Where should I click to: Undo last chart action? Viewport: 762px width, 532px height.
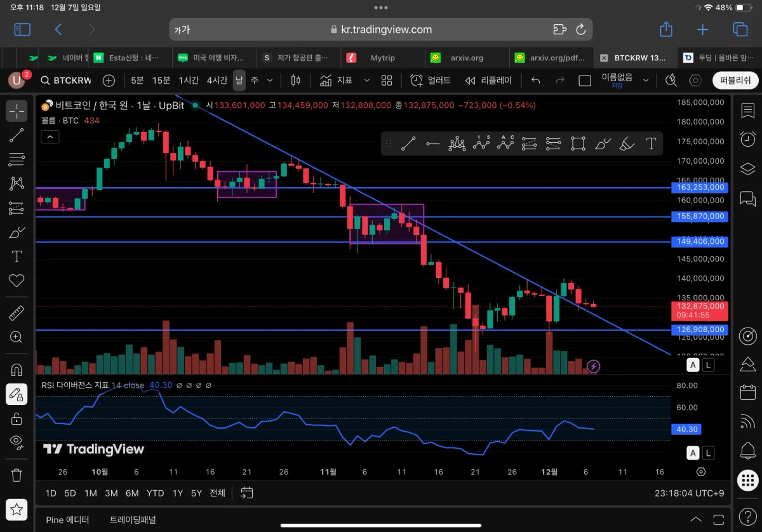click(x=535, y=80)
